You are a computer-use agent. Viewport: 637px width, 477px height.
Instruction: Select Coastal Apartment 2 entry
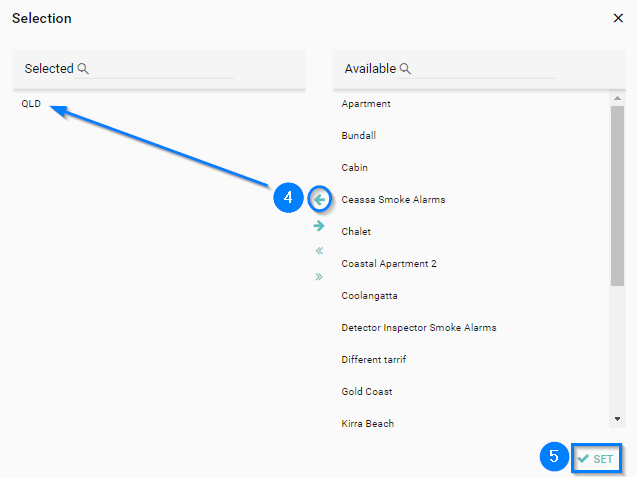pos(388,264)
